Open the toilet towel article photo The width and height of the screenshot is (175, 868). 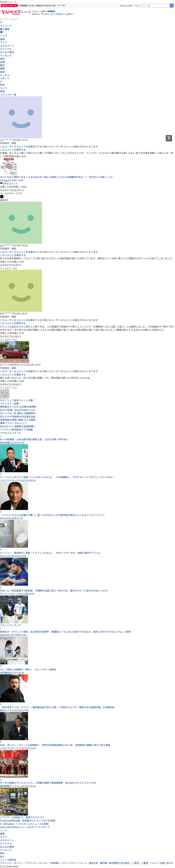[14, 534]
